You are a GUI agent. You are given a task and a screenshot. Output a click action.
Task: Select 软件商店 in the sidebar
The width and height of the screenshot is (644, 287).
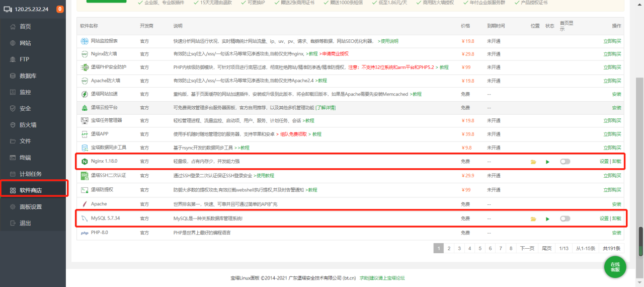[x=33, y=190]
